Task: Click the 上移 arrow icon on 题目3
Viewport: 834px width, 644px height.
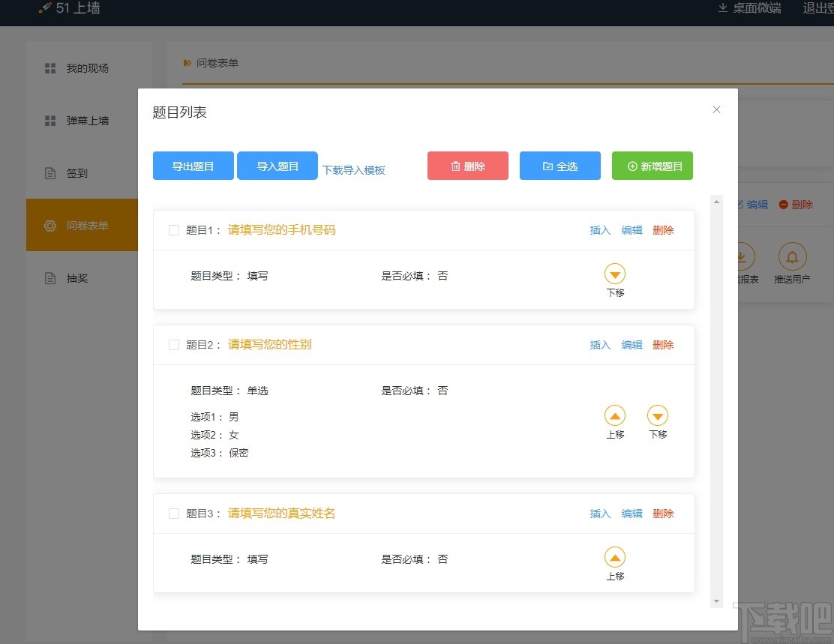Action: coord(615,556)
